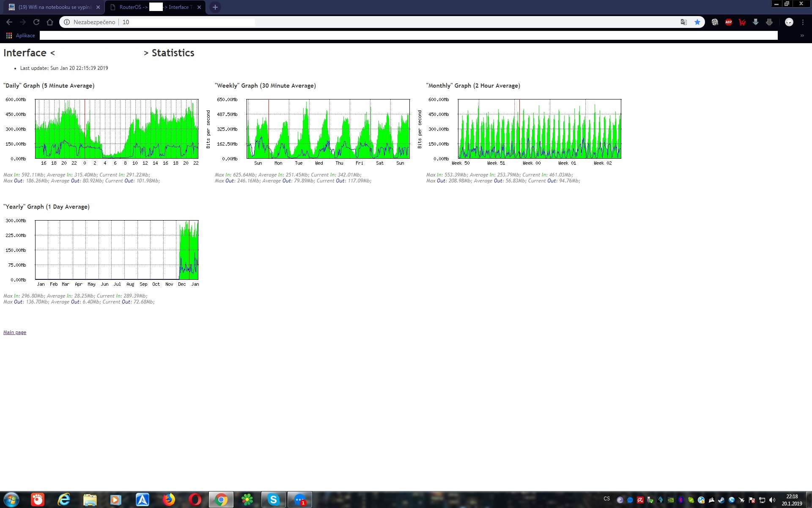
Task: Go to the browser home page
Action: [50, 22]
